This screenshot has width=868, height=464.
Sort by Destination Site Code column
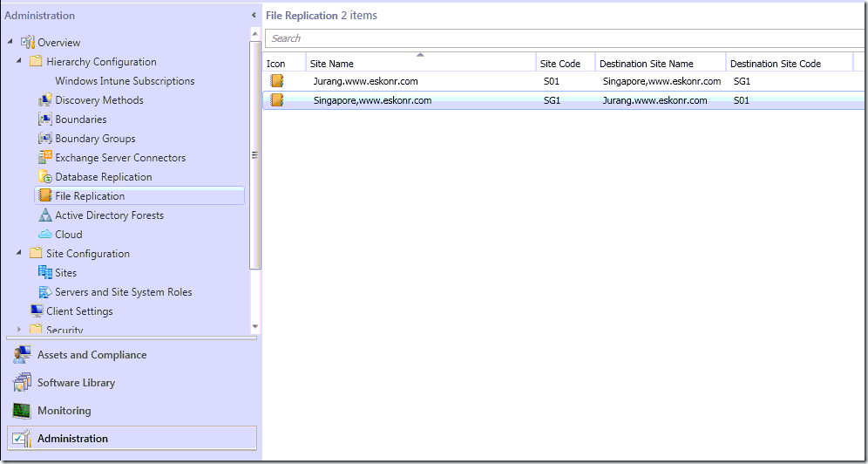coord(790,63)
